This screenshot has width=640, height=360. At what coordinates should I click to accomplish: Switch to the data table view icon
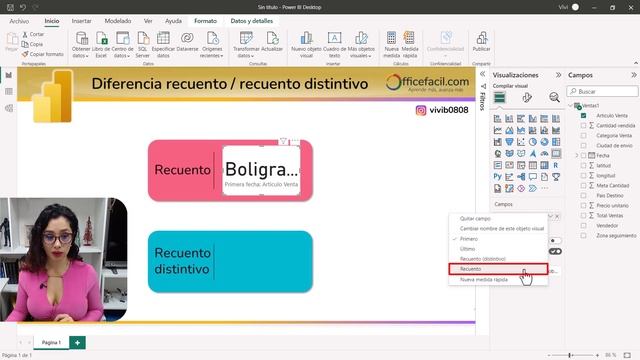(x=9, y=91)
